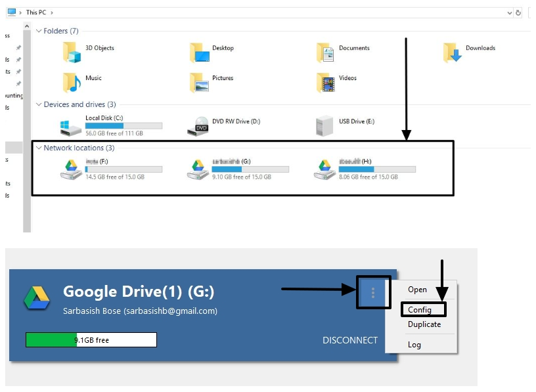Click the Google Drive logo in the drive card
The height and width of the screenshot is (392, 536).
coord(37,298)
